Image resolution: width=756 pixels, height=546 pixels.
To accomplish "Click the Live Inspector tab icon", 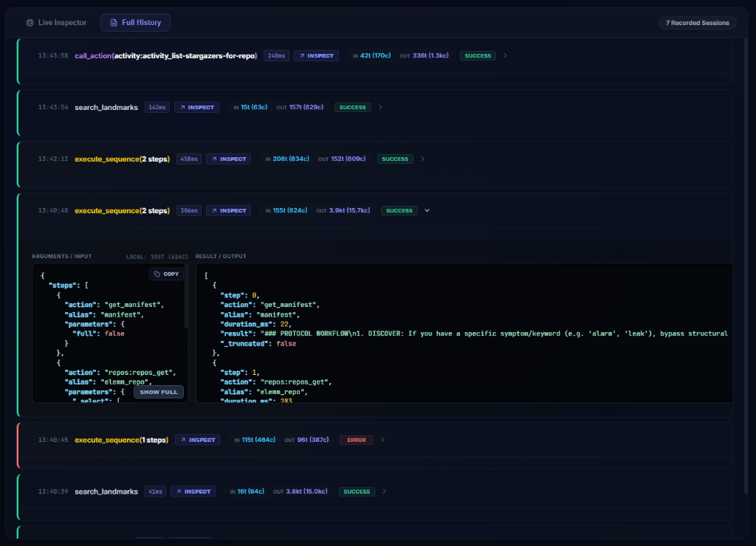I will [x=30, y=23].
